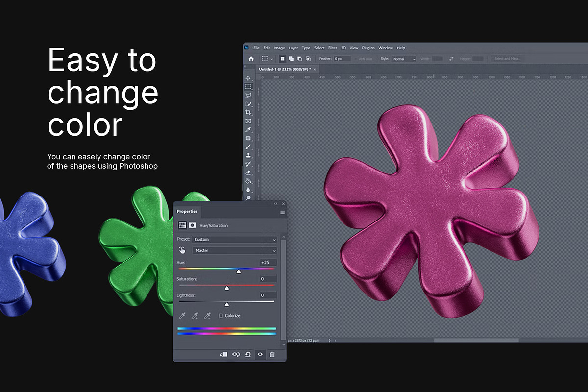Select the History Brush tool
This screenshot has width=588, height=392.
click(248, 164)
